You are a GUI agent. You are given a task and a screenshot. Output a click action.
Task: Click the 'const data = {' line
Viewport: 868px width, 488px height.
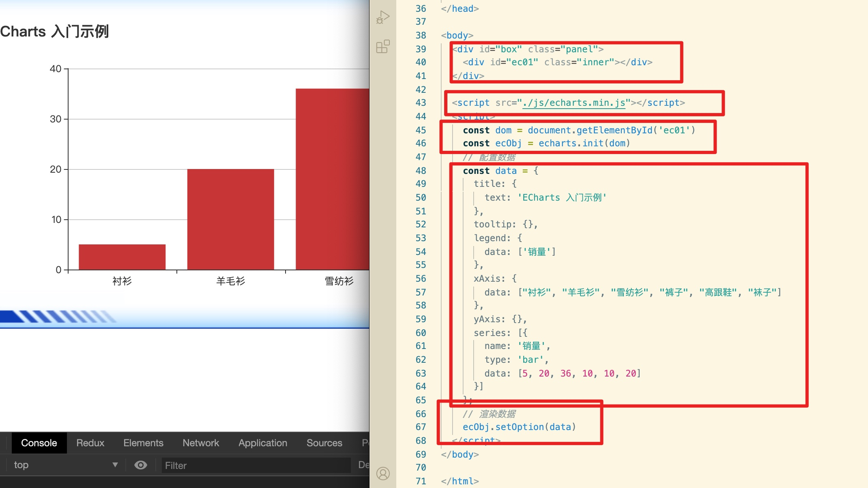tap(501, 171)
